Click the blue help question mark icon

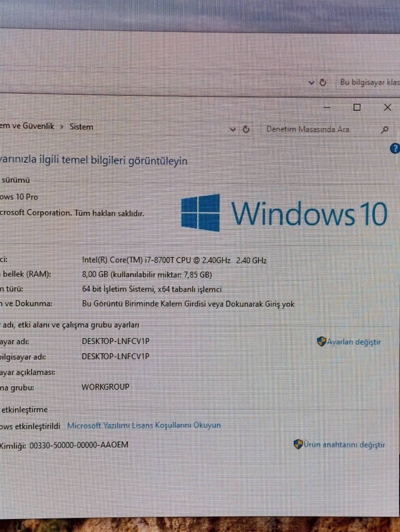[395, 148]
